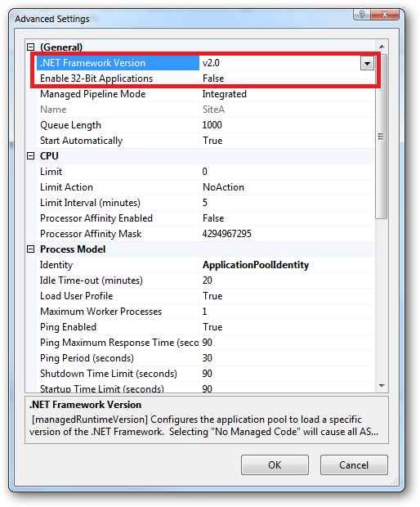Click the SiteA name value

[213, 110]
